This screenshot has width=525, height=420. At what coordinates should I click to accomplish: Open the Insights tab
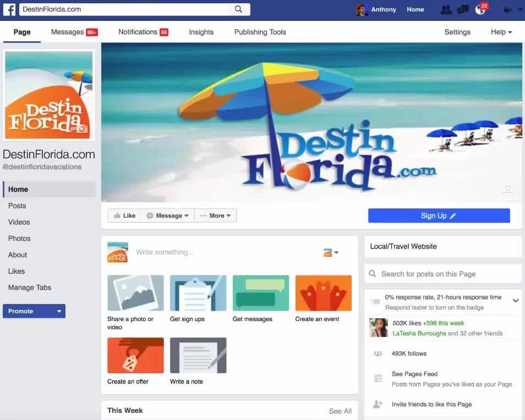coord(201,32)
